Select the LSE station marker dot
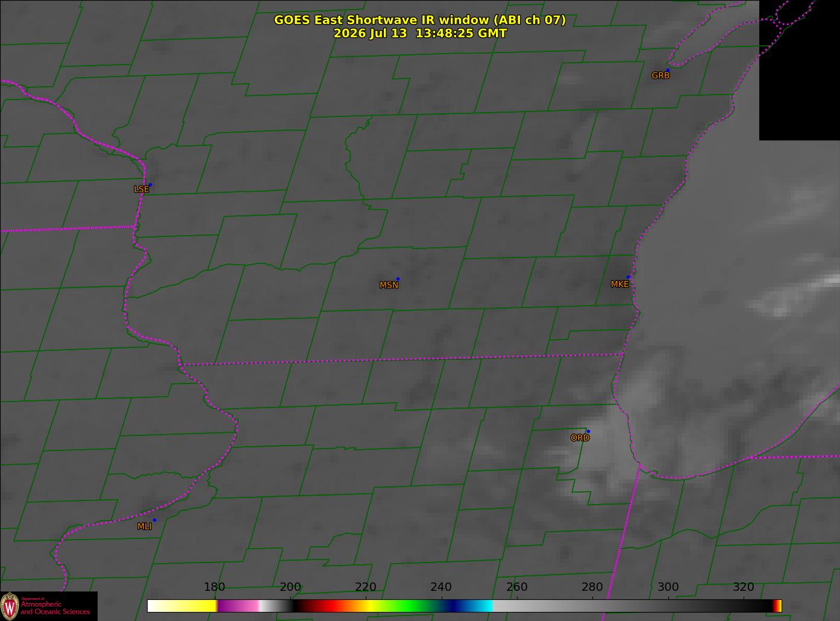 point(150,185)
